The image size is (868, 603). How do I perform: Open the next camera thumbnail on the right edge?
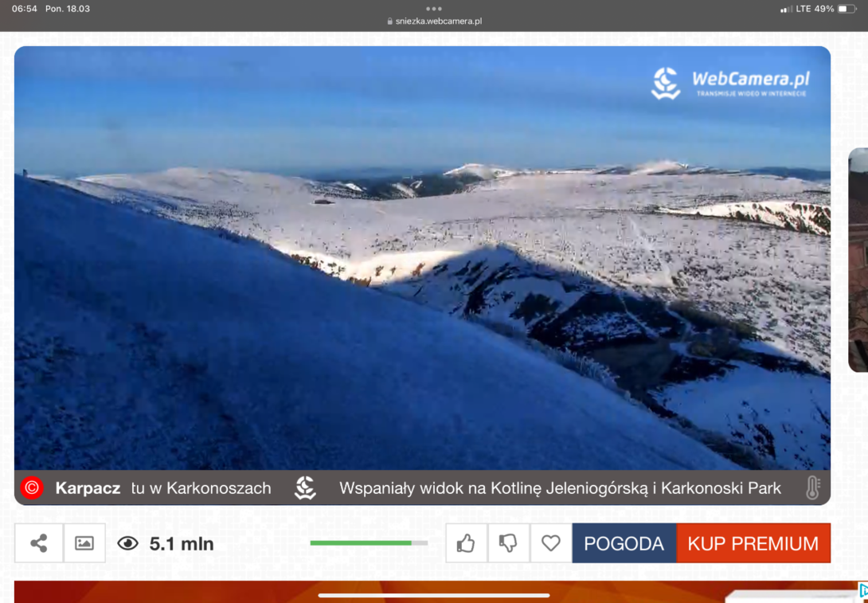point(858,260)
